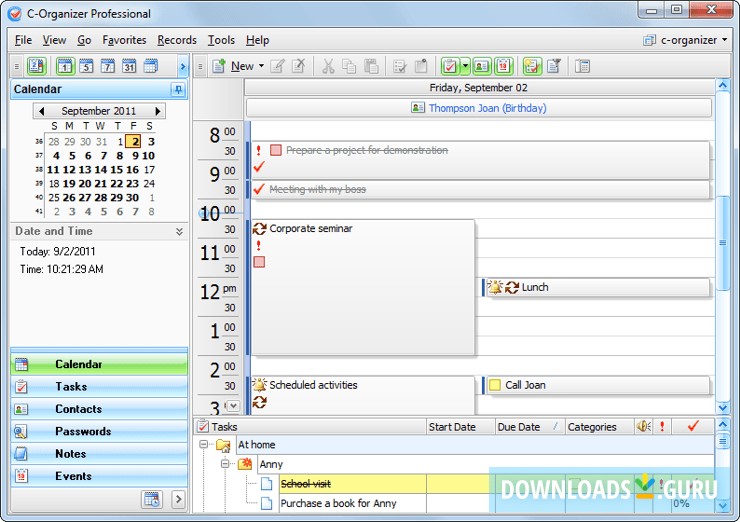The image size is (740, 522).
Task: Select the Corporate seminar appointment
Action: pos(362,286)
